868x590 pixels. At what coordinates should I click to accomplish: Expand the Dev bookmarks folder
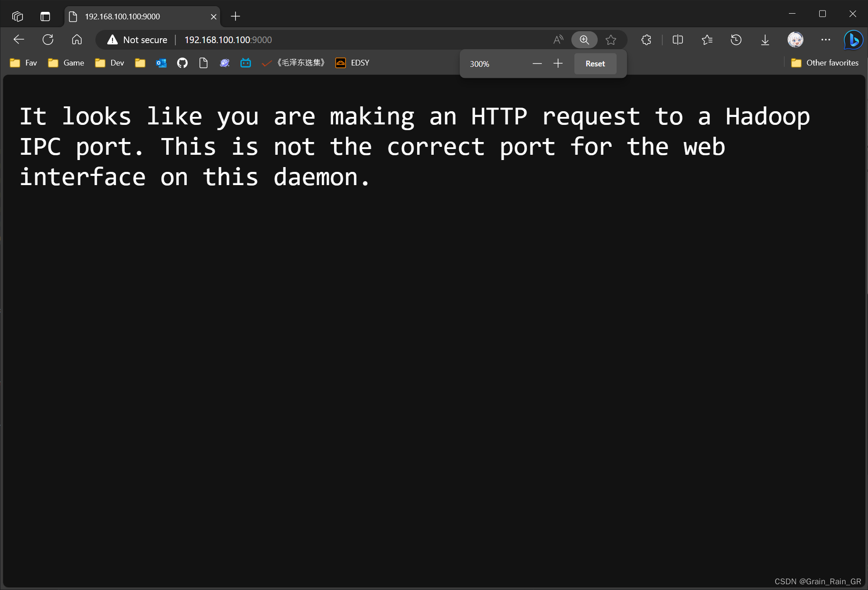coord(110,63)
